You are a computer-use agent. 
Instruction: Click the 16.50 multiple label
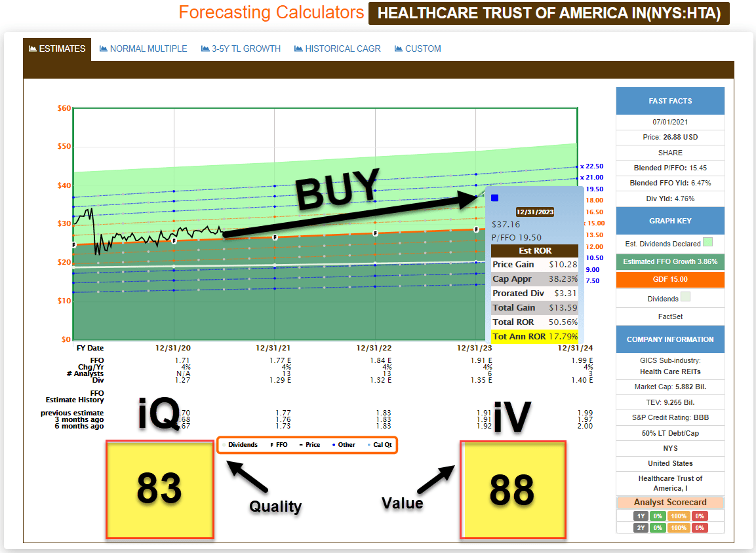pos(595,212)
